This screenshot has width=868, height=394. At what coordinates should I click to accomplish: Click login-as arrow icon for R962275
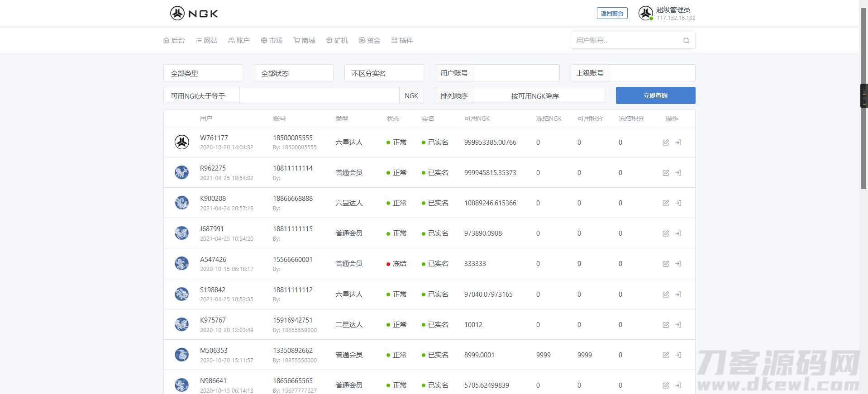pos(678,173)
